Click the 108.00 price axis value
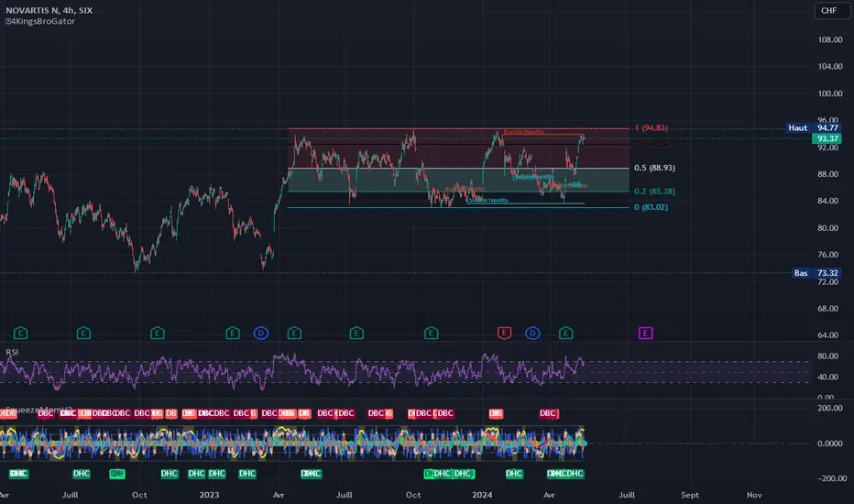Viewport: 854px width, 504px height. coord(829,39)
